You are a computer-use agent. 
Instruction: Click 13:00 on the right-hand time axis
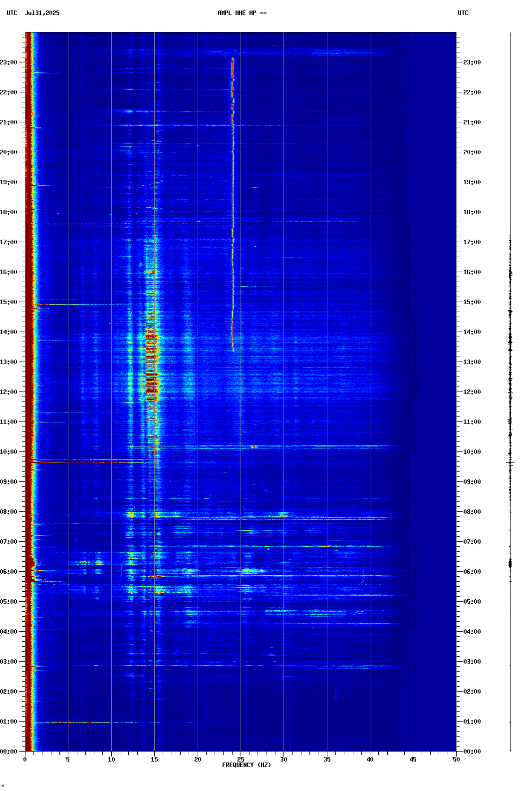[472, 362]
